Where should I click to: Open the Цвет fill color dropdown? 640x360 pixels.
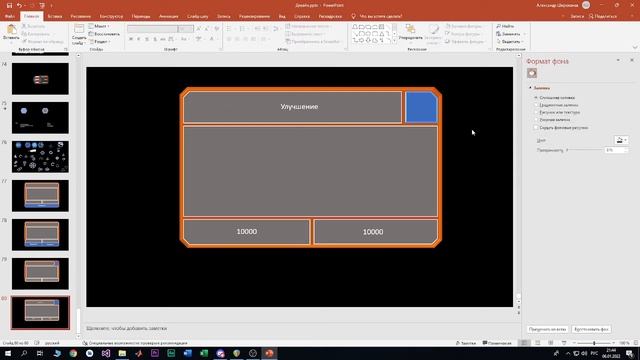click(621, 140)
